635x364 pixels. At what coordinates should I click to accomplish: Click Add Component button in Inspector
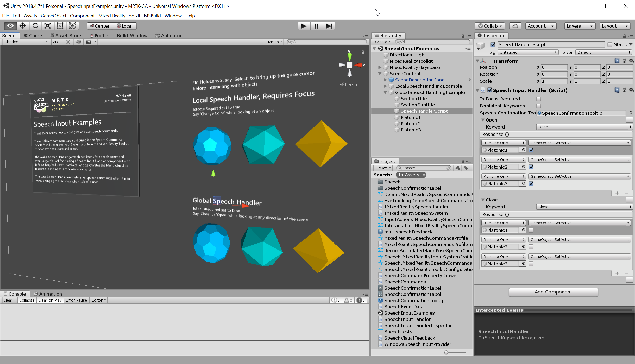(x=554, y=292)
